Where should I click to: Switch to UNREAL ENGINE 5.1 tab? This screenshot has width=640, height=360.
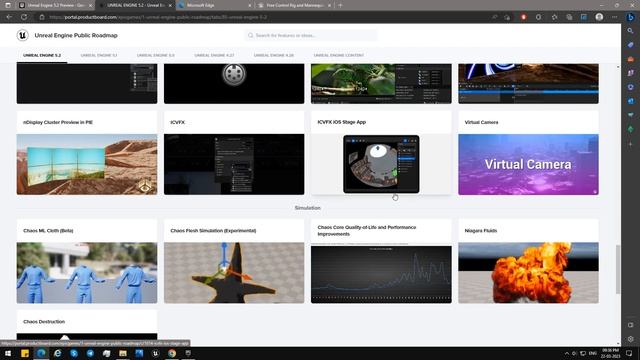[99, 55]
